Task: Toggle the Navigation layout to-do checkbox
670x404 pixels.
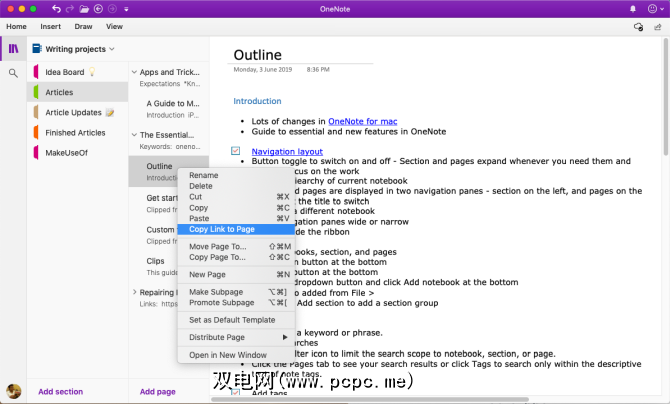Action: click(x=236, y=151)
